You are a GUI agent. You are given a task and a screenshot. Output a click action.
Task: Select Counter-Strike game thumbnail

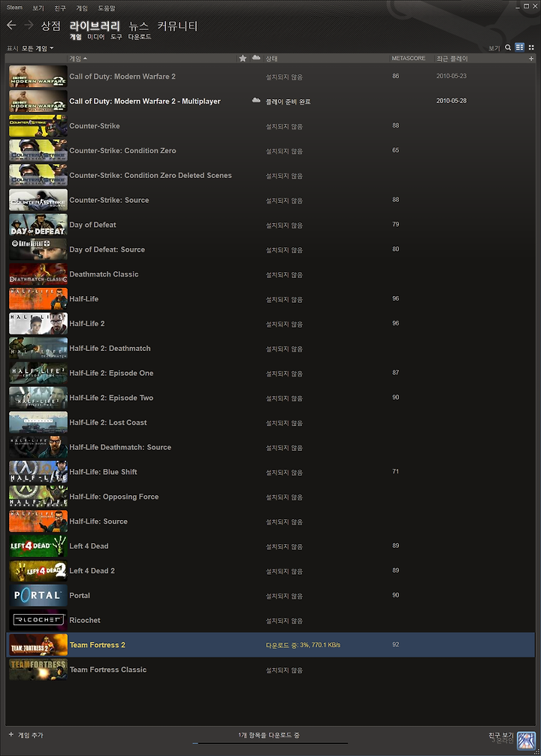click(x=38, y=125)
